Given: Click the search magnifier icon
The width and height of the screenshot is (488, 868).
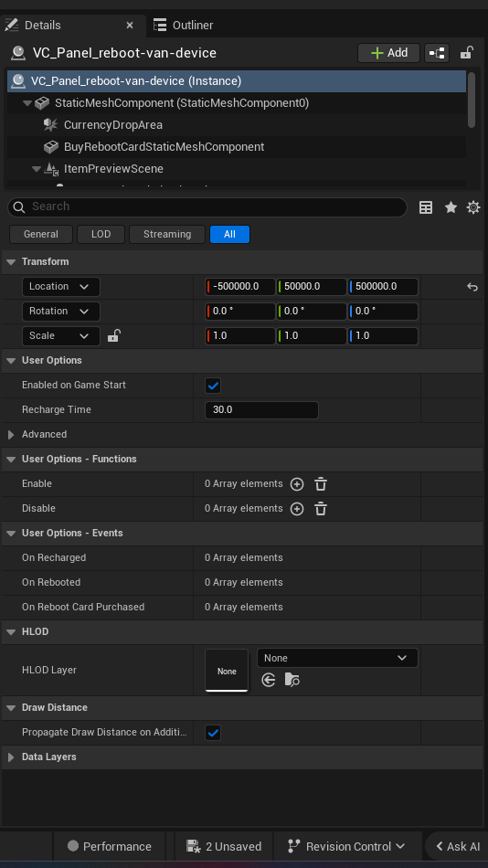Looking at the screenshot, I should pyautogui.click(x=19, y=207).
